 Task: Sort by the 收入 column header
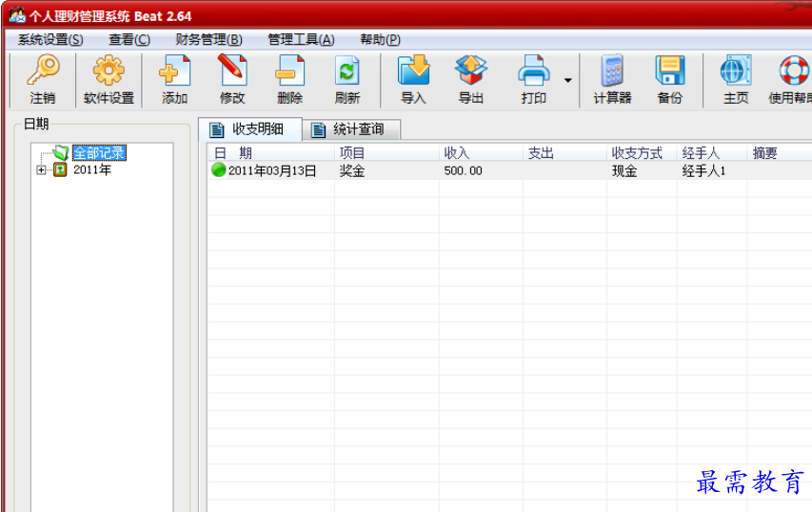click(481, 152)
